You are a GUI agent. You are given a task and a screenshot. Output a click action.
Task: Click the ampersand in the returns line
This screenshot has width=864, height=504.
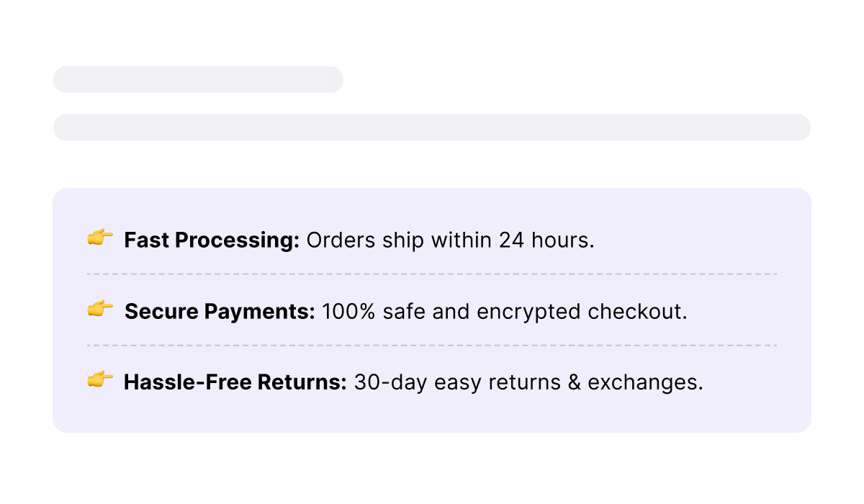[574, 383]
